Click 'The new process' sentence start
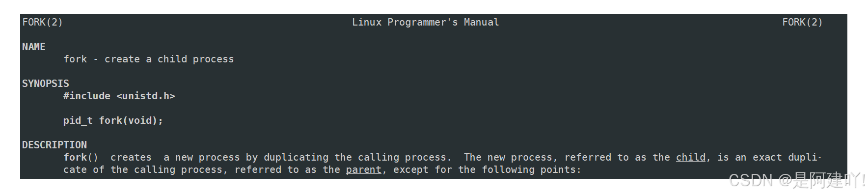The image size is (868, 195). coord(508,157)
